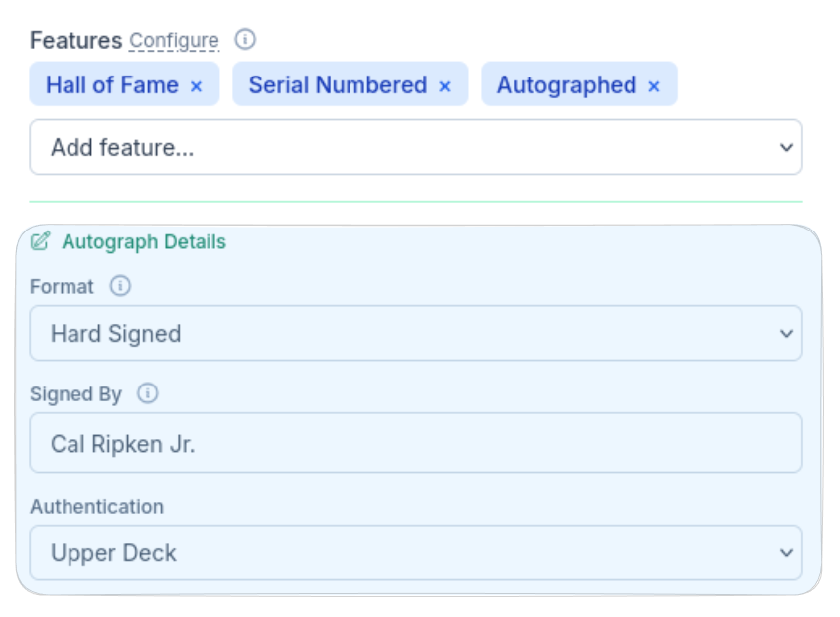Open the Add feature dropdown
The image size is (840, 617).
point(415,146)
